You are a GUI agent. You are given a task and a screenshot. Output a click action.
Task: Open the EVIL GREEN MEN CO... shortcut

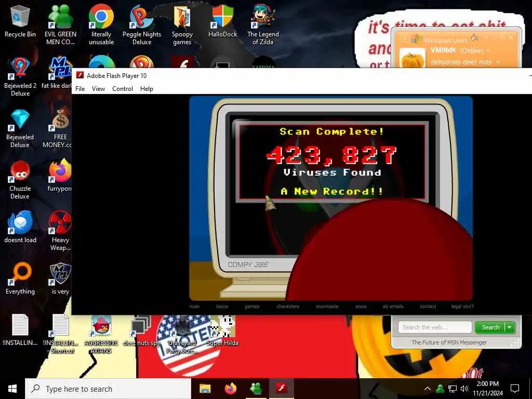(x=60, y=24)
